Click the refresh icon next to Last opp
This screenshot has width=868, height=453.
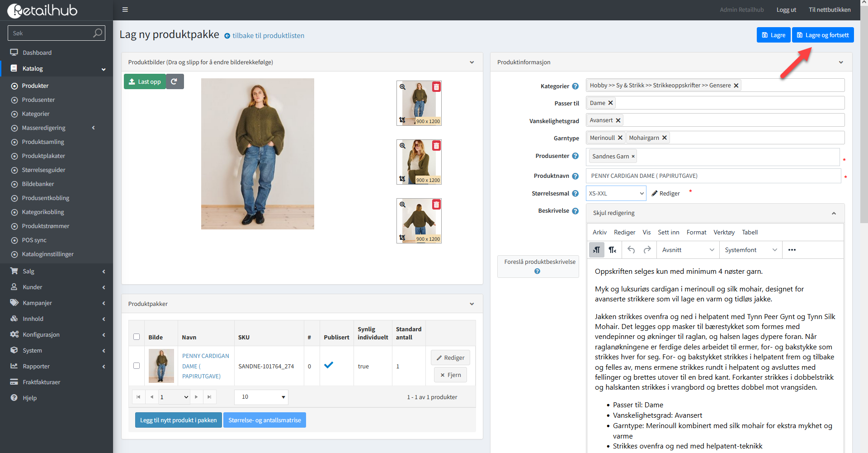tap(175, 81)
